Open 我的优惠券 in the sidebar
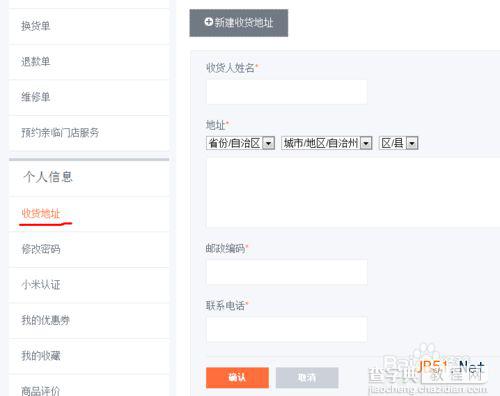 [45, 320]
